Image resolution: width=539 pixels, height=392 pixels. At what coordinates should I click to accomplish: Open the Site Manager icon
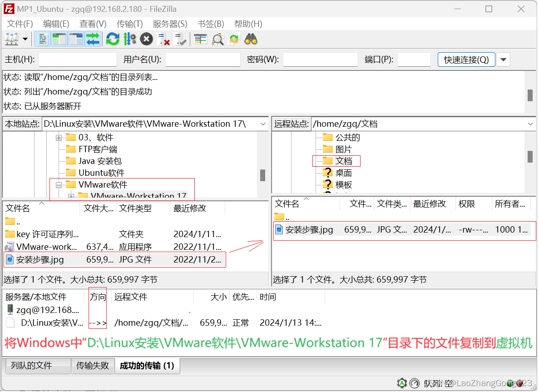[11, 39]
